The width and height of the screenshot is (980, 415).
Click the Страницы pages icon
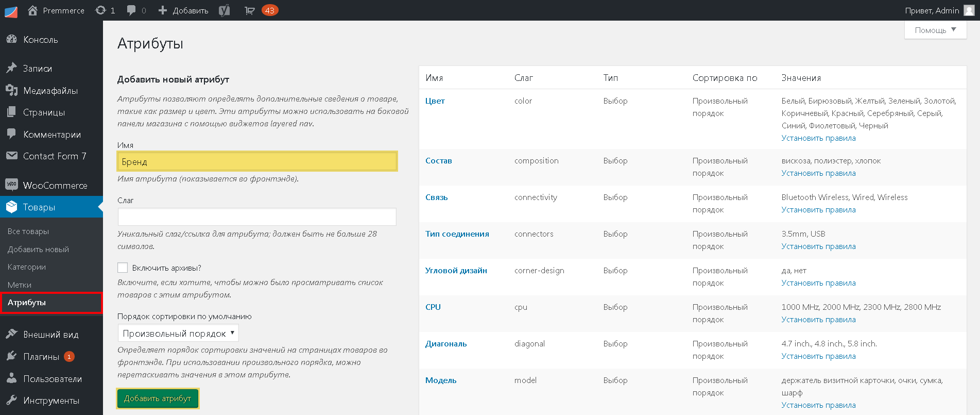11,112
